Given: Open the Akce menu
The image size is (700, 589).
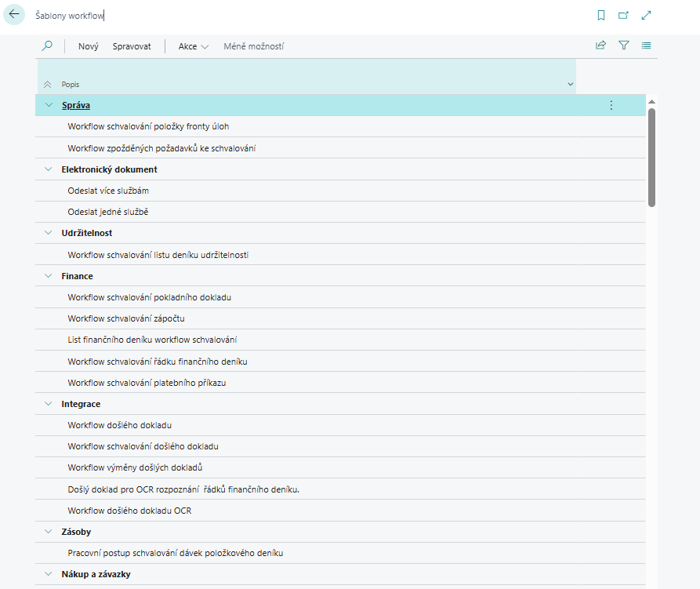Looking at the screenshot, I should coord(194,46).
